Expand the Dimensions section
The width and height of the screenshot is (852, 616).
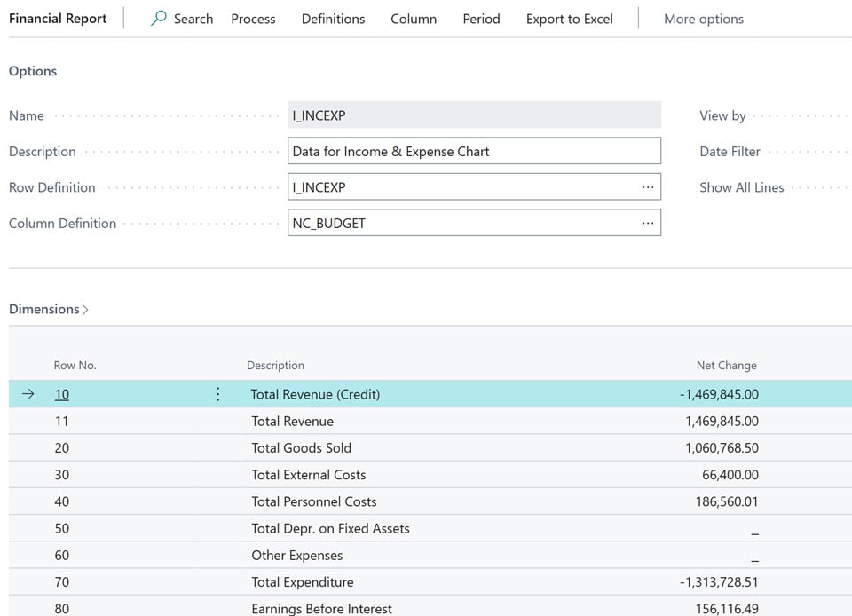click(x=48, y=309)
